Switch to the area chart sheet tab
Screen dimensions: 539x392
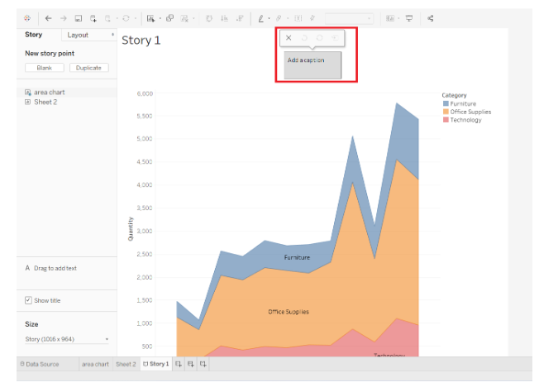click(x=94, y=364)
